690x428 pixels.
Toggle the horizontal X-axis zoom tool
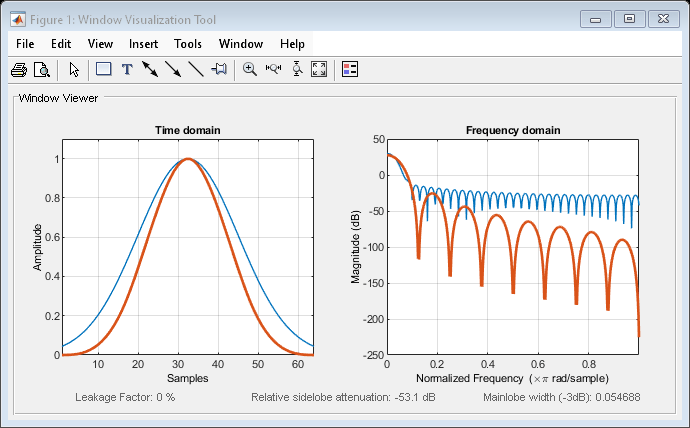[x=273, y=70]
